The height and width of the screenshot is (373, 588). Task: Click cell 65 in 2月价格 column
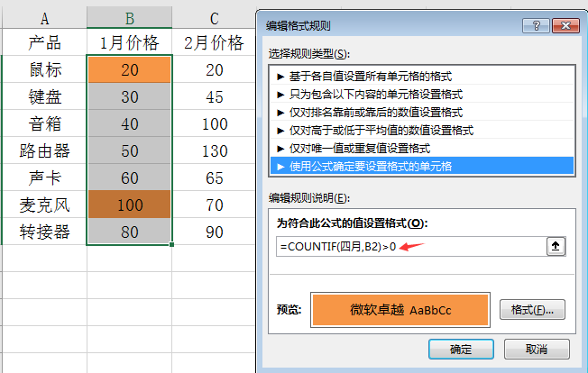coord(214,177)
